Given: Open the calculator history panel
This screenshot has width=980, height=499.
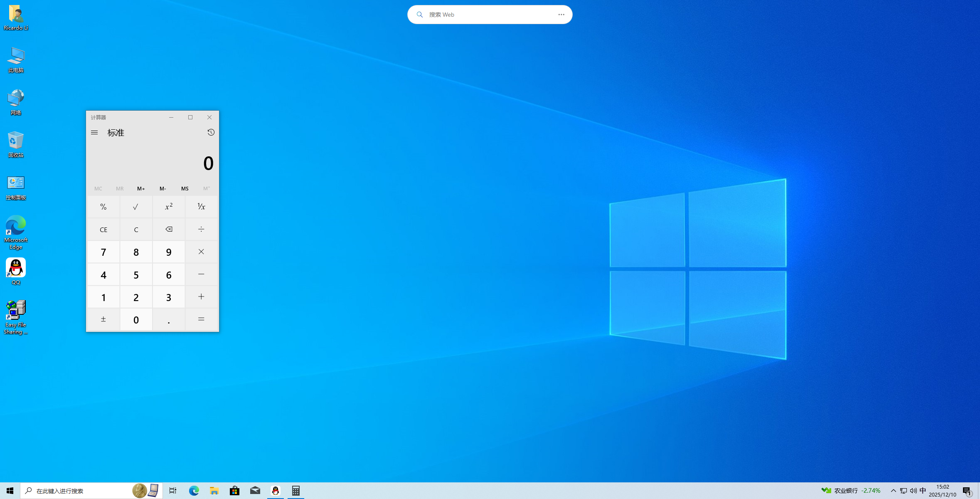Looking at the screenshot, I should coord(211,132).
